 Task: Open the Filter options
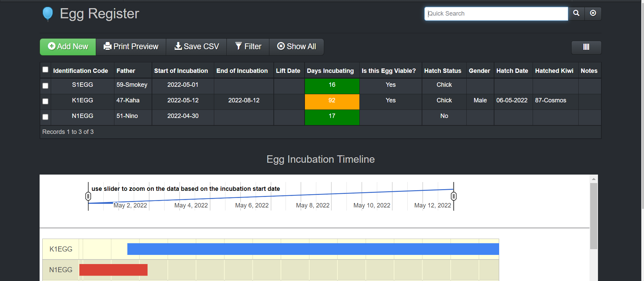(x=248, y=47)
